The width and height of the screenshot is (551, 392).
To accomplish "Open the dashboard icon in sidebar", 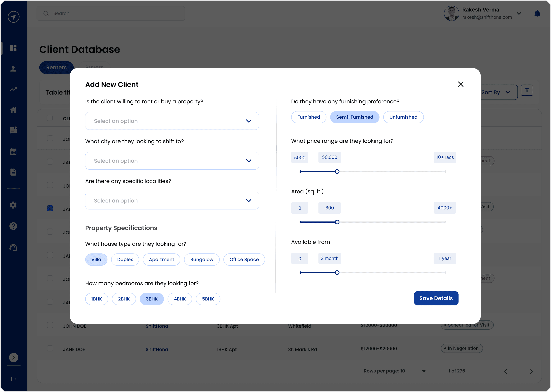I will pos(13,48).
